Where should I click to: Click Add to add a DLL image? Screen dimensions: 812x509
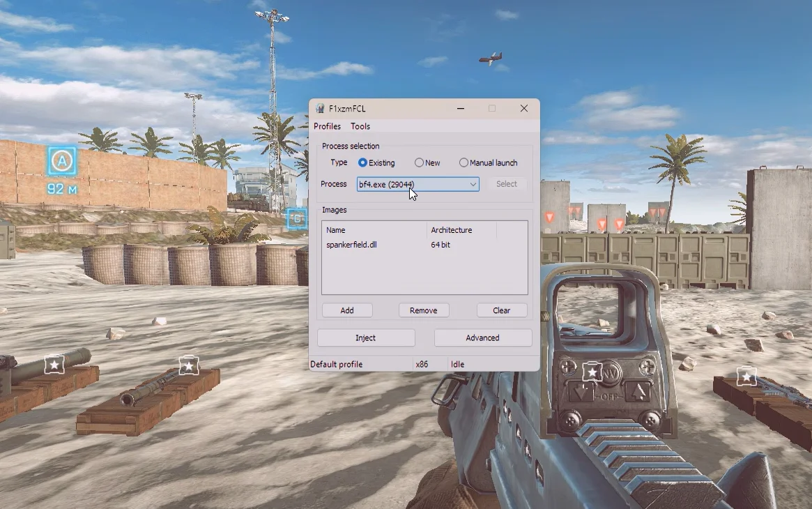tap(347, 311)
